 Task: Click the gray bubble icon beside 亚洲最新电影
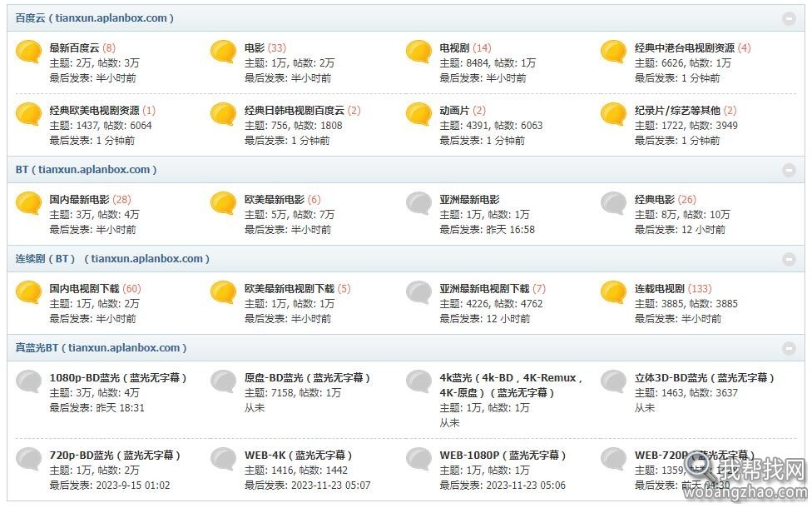(419, 203)
